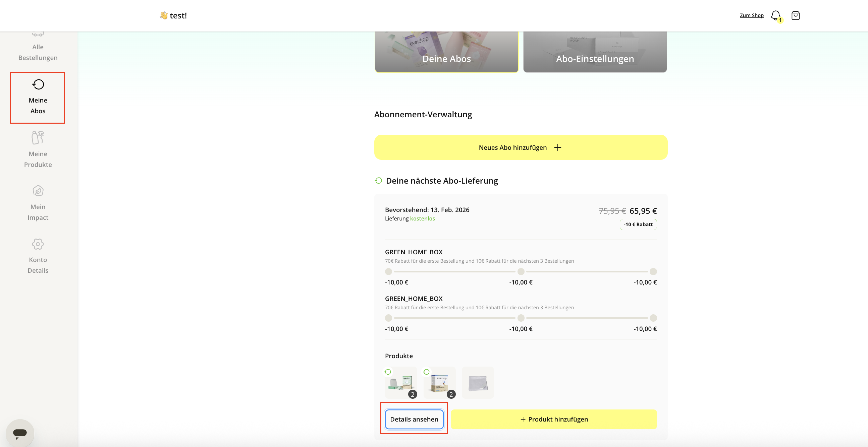The width and height of the screenshot is (868, 447).
Task: Open the notification bell icon
Action: click(x=775, y=15)
